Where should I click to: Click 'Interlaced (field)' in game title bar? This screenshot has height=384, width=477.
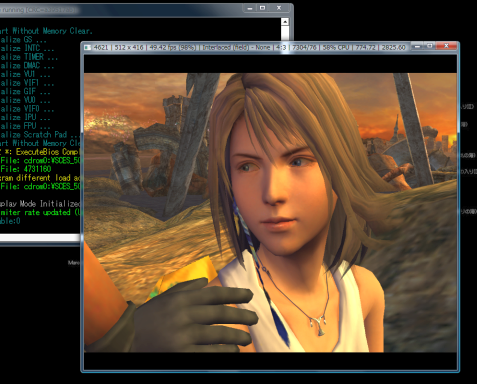pyautogui.click(x=225, y=48)
